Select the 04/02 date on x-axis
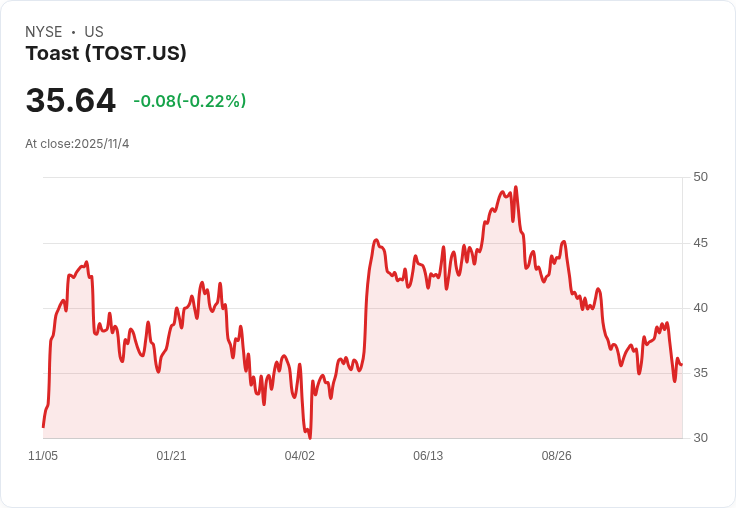736x508 pixels. tap(299, 456)
